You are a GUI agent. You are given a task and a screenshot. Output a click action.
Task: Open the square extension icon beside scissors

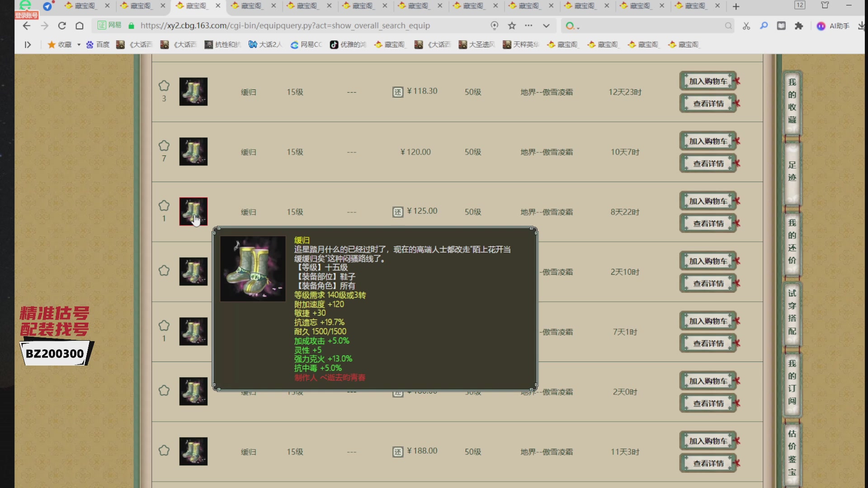781,26
